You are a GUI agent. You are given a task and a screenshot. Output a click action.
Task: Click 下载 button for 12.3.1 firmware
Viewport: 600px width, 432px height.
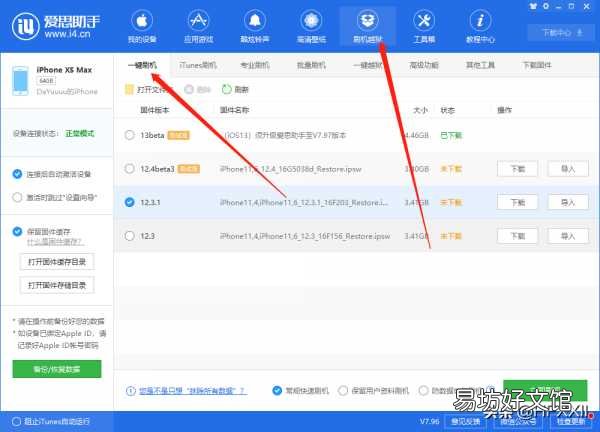click(517, 202)
